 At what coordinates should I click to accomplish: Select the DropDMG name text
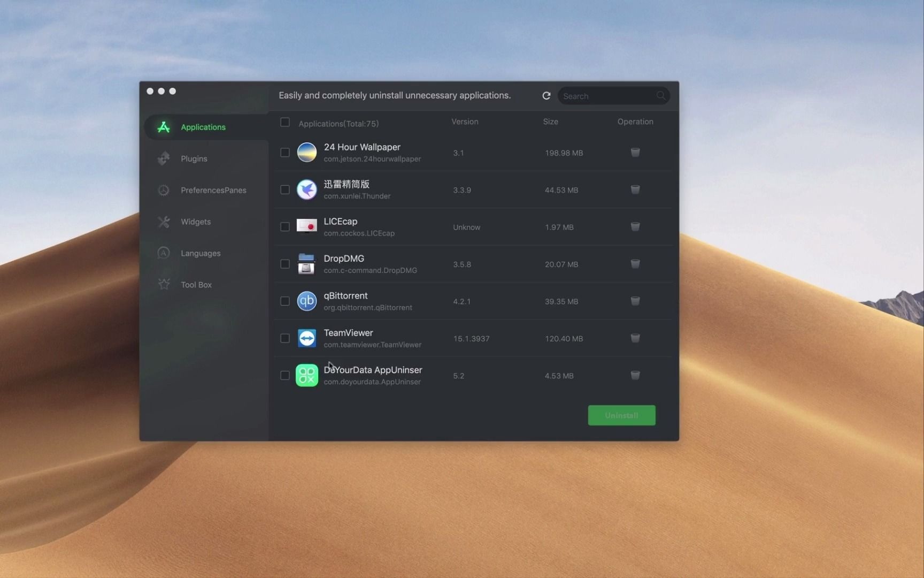[344, 258]
